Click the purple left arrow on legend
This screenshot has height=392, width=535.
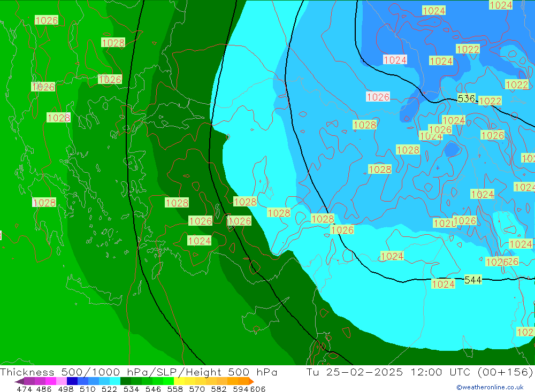[19, 381]
